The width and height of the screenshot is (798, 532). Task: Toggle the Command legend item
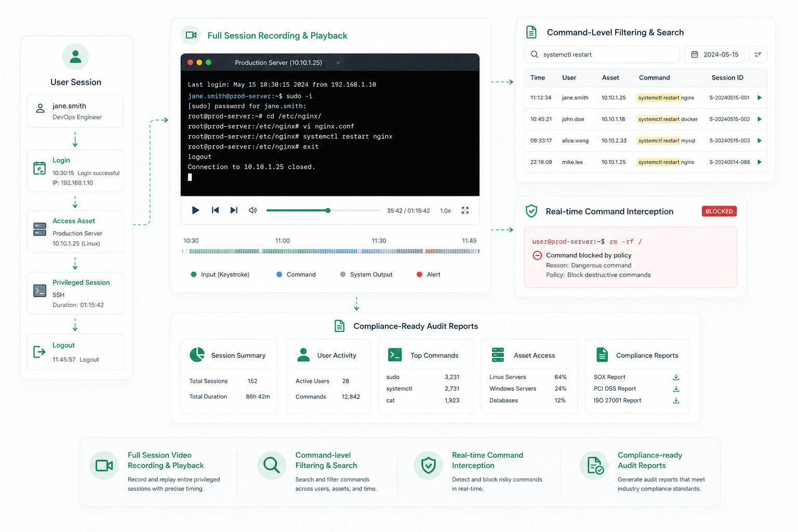(x=296, y=274)
